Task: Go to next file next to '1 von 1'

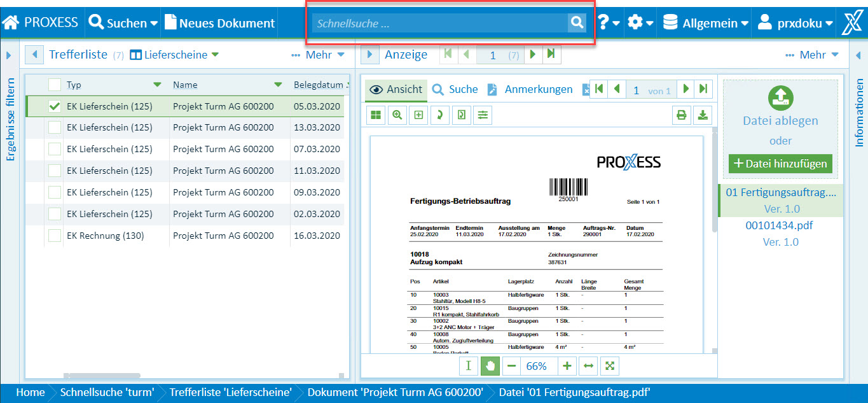Action: (685, 90)
